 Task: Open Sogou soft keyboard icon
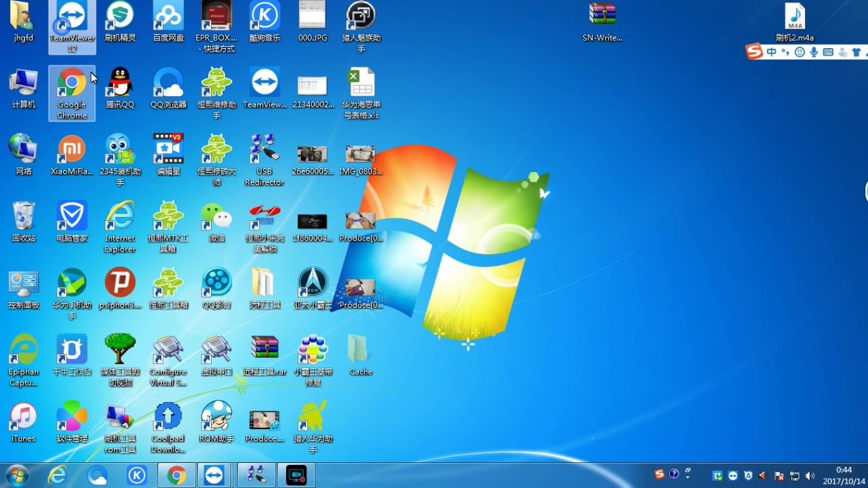pos(828,52)
